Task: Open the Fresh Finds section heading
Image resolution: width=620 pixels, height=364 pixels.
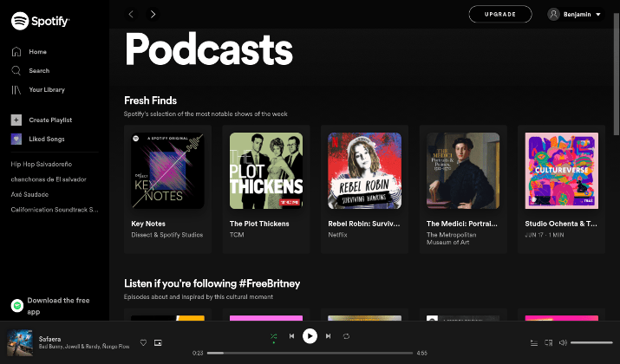Action: pos(150,101)
